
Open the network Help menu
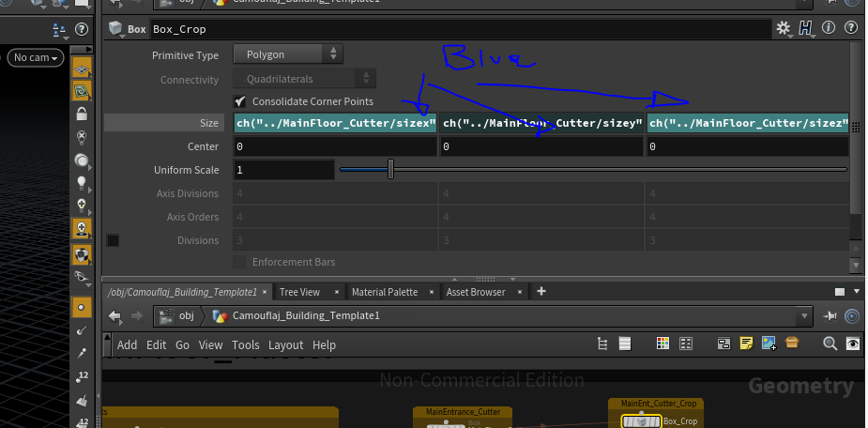pos(324,345)
